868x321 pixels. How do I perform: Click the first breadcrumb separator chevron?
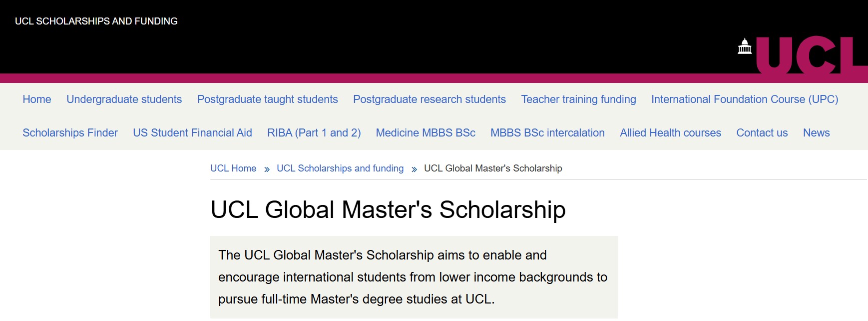point(266,168)
